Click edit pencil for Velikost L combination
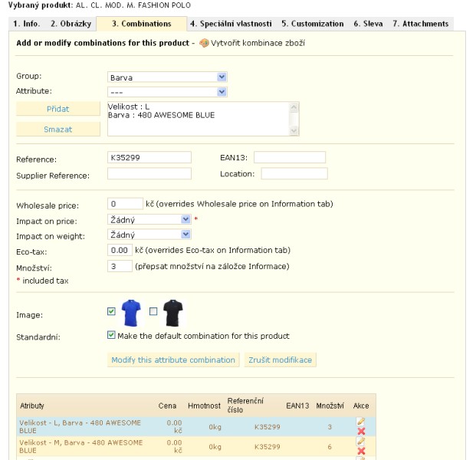Viewport: 476px width, 460px height. pos(361,422)
